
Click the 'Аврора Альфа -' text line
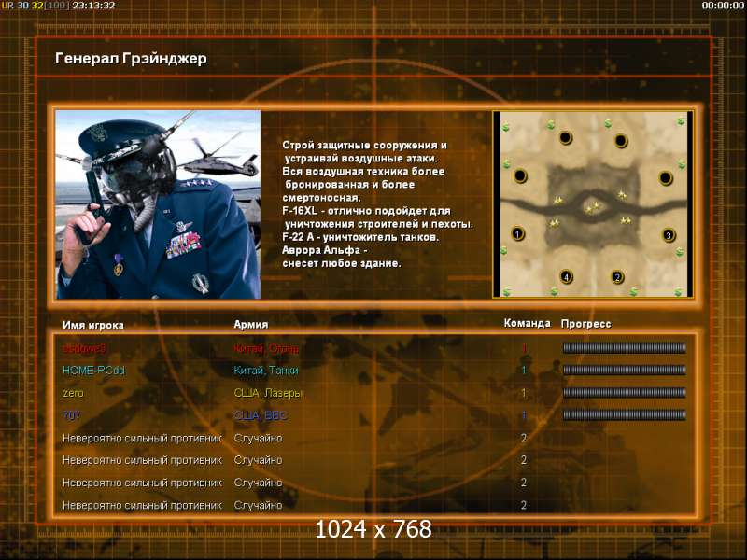tap(325, 250)
